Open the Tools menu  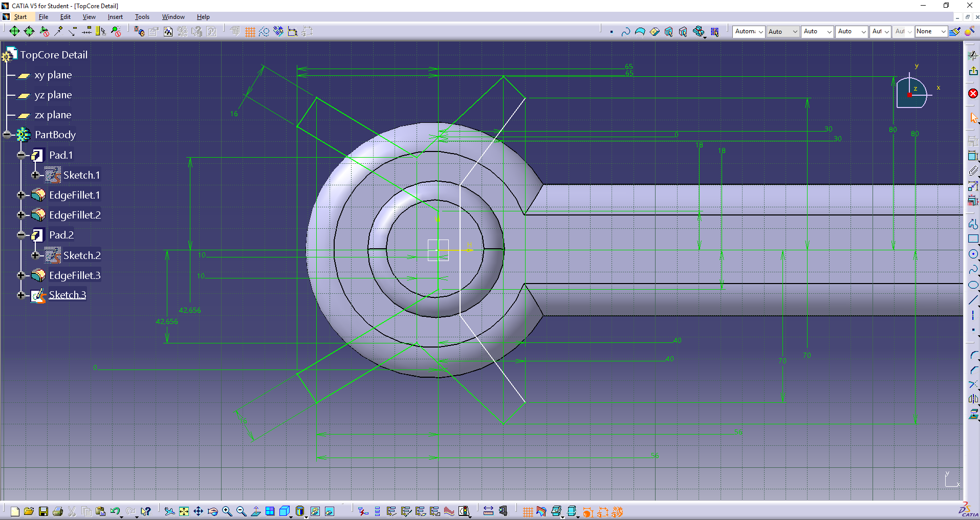click(x=142, y=17)
